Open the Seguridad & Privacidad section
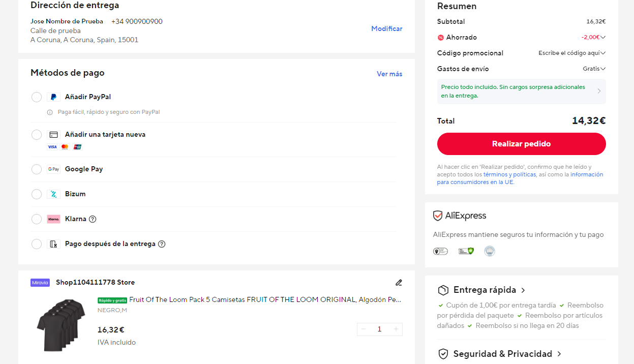 pos(500,354)
